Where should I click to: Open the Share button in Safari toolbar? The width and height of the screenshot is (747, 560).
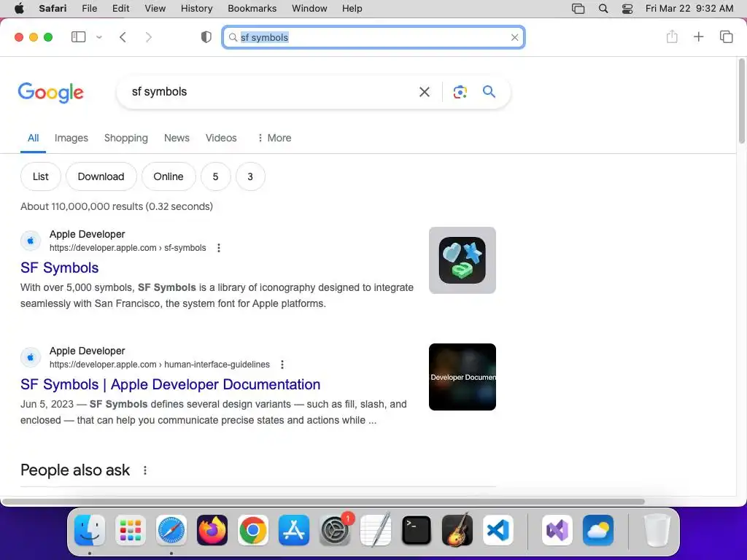pyautogui.click(x=672, y=36)
